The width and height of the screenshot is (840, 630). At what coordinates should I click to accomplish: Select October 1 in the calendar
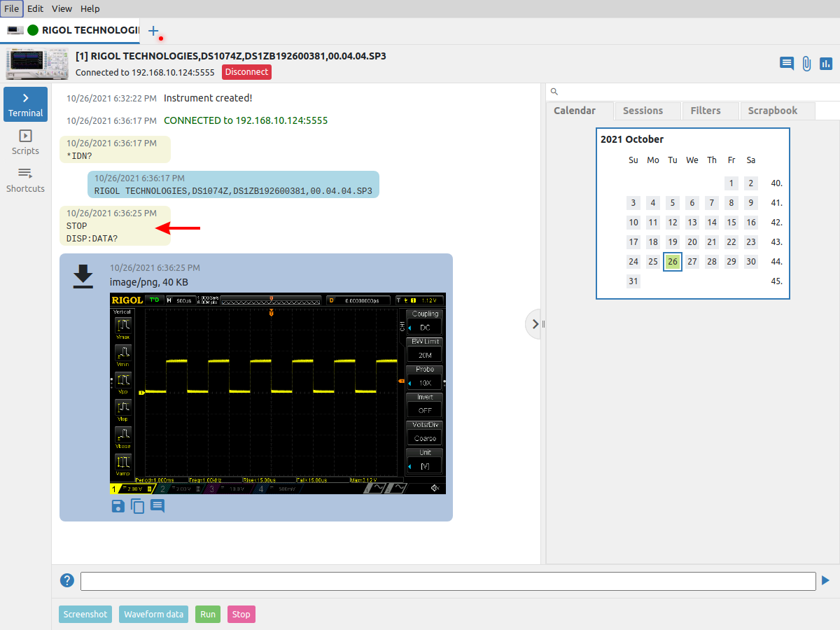[731, 183]
